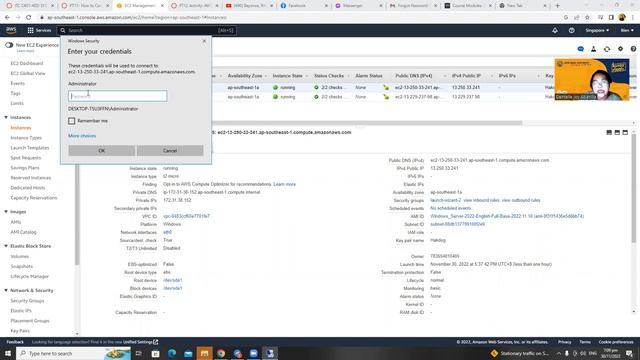The image size is (640, 360).
Task: Open the VPC ID link
Action: pos(186,216)
